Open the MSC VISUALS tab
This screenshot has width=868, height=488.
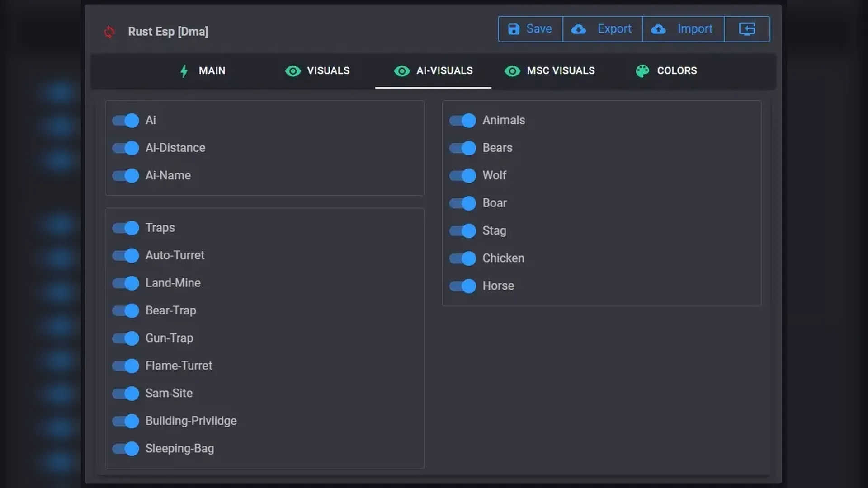coord(560,71)
